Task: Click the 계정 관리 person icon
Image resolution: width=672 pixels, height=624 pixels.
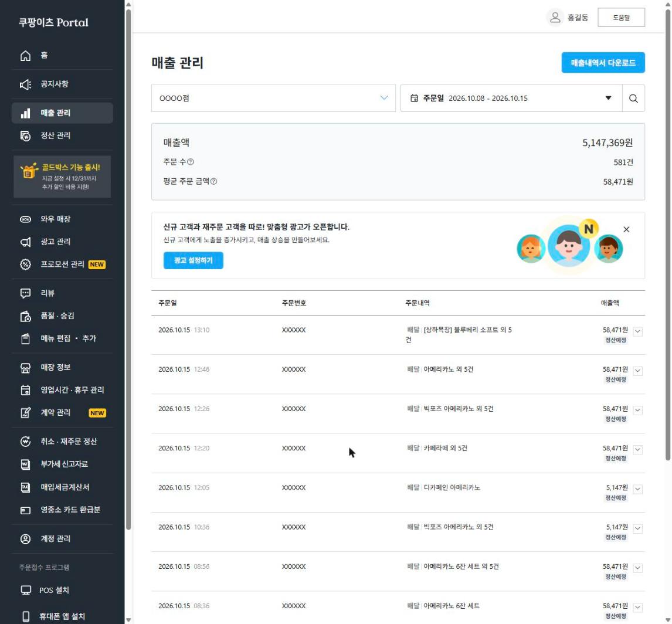Action: pyautogui.click(x=26, y=539)
